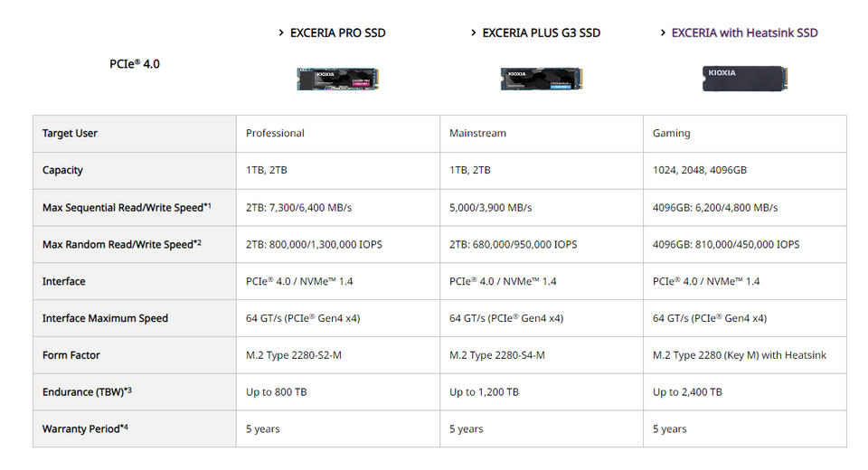Open the EXCERIA PRO SSD link
This screenshot has width=868, height=470.
(x=337, y=33)
